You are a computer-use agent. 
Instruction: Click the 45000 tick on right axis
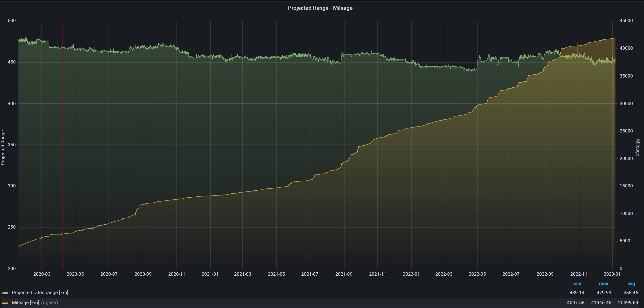[626, 20]
